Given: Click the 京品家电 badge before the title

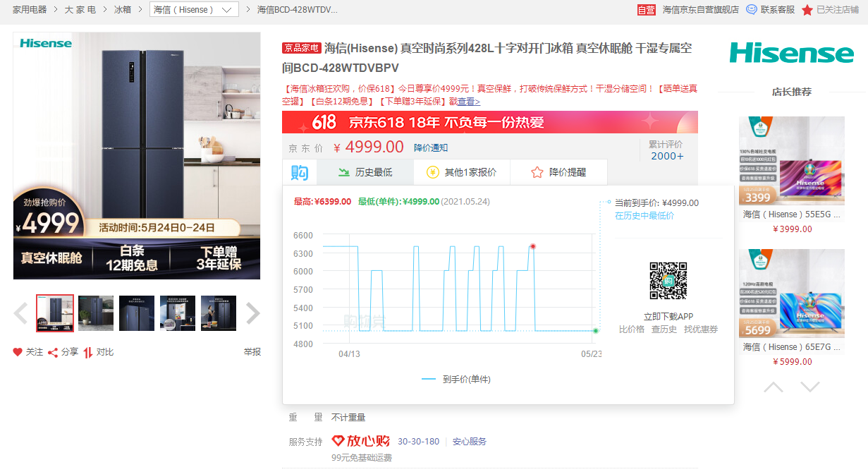Looking at the screenshot, I should tap(301, 48).
